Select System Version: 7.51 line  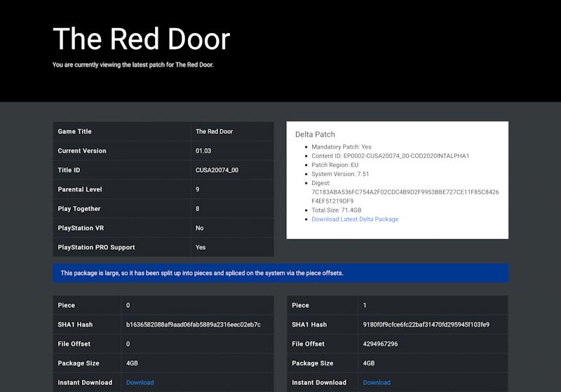coord(340,174)
